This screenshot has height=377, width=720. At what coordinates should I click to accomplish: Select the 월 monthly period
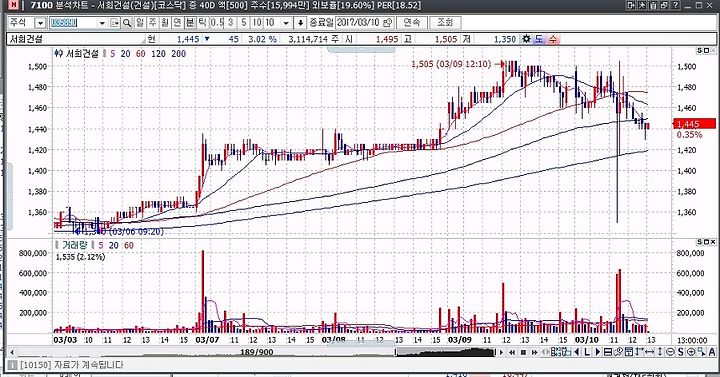coord(164,23)
